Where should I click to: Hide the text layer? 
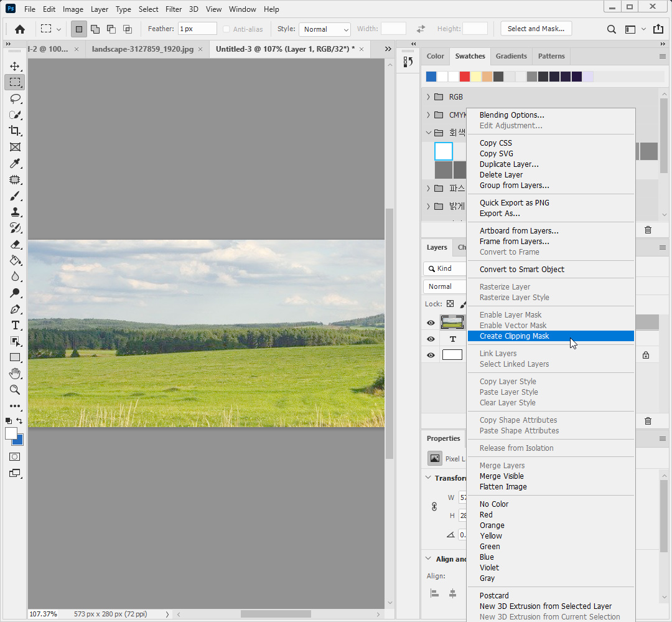click(431, 339)
